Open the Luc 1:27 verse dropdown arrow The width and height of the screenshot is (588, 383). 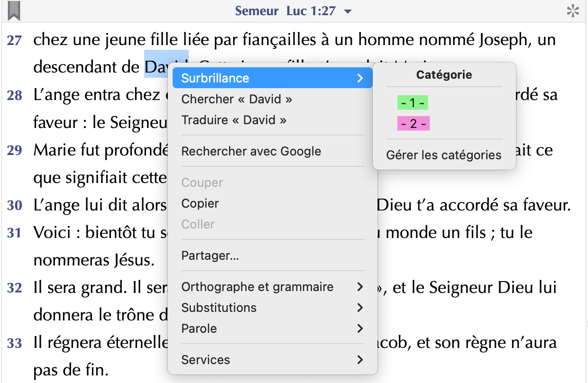[348, 11]
